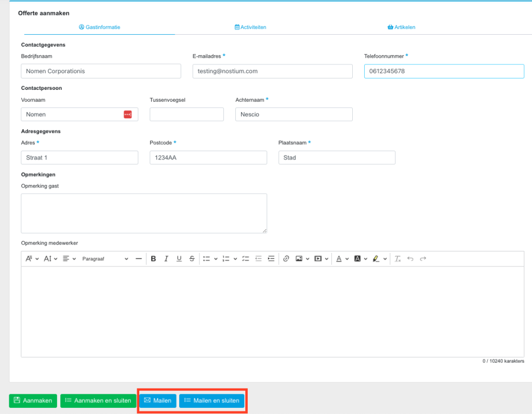The width and height of the screenshot is (532, 414).
Task: Apply italic formatting in the editor toolbar
Action: point(166,259)
